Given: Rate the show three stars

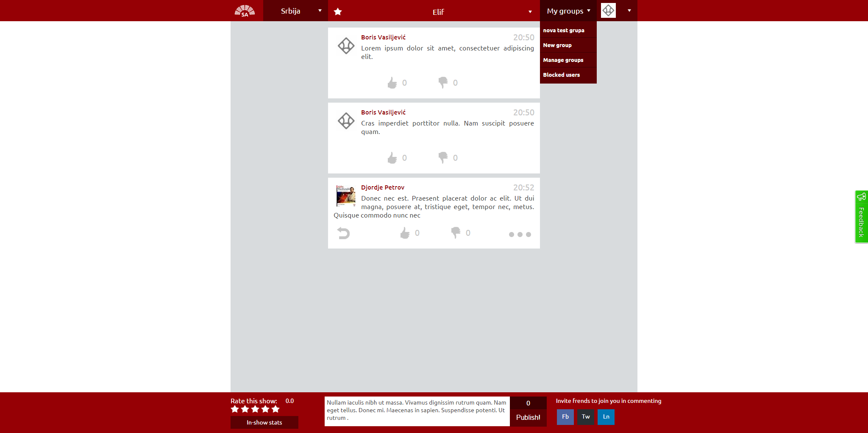Looking at the screenshot, I should (x=255, y=409).
